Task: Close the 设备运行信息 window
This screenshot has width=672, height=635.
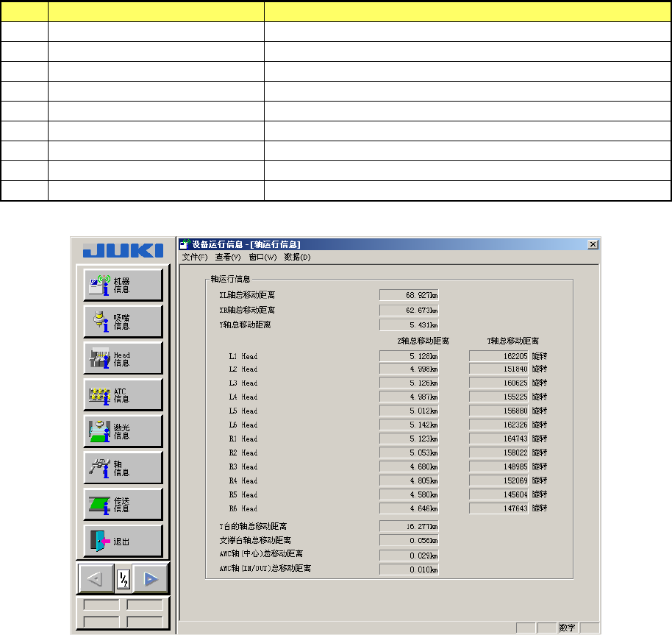Action: tap(593, 244)
